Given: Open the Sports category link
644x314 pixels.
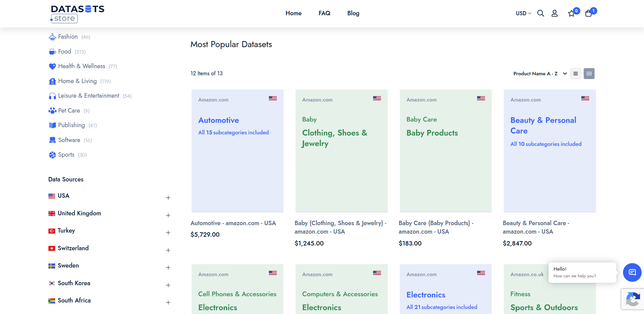Looking at the screenshot, I should pos(66,155).
